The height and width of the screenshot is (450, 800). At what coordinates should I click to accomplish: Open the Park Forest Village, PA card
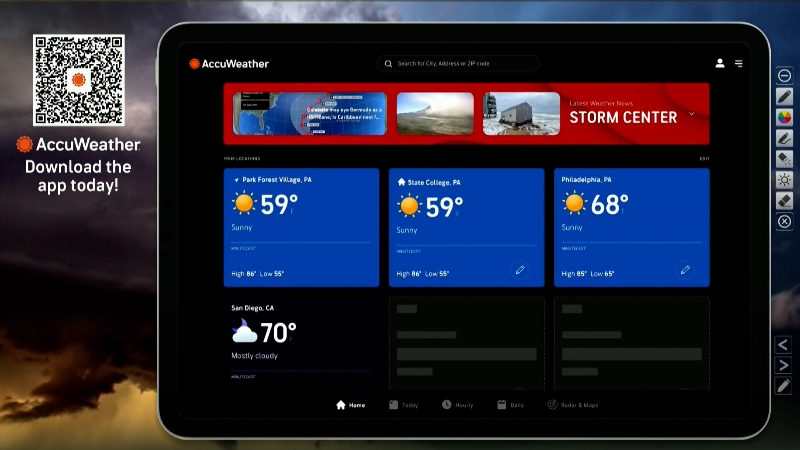(302, 228)
